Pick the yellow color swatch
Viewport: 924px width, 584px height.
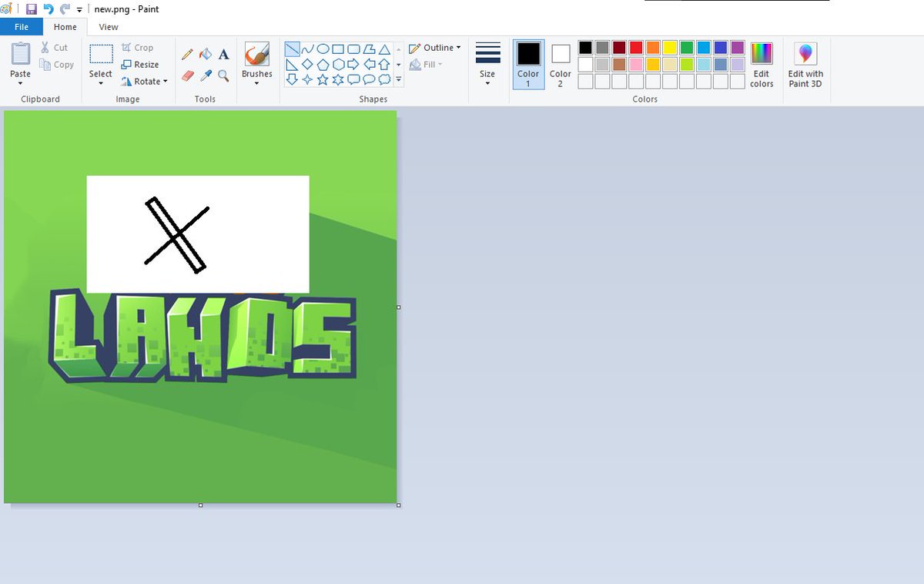(x=670, y=48)
